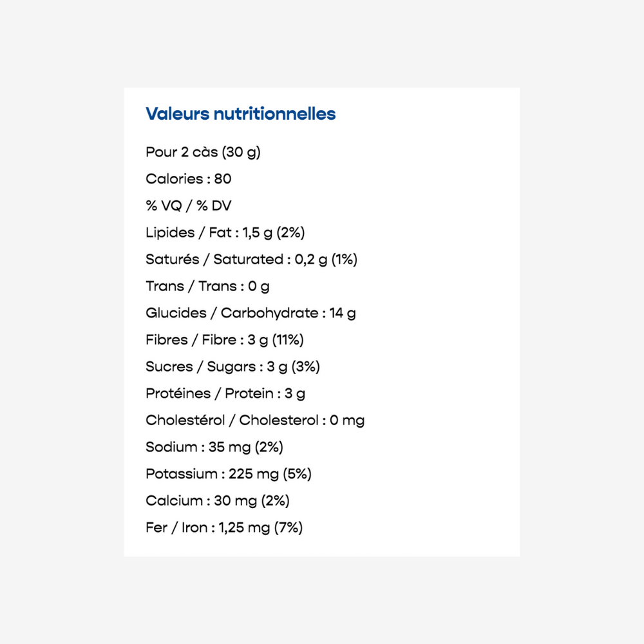Screen dimensions: 644x644
Task: Click the "225 mg (5%)" potassium value
Action: (270, 474)
